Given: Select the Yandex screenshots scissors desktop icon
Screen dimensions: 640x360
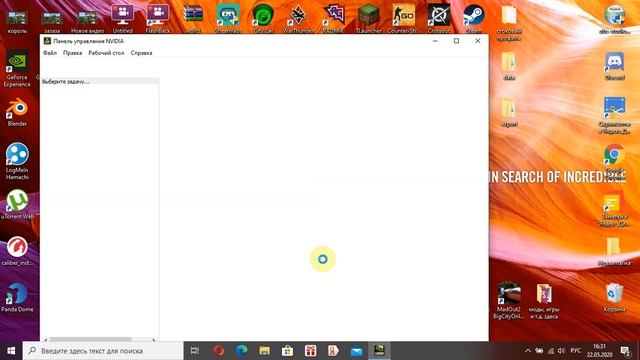Looking at the screenshot, I should 615,115.
